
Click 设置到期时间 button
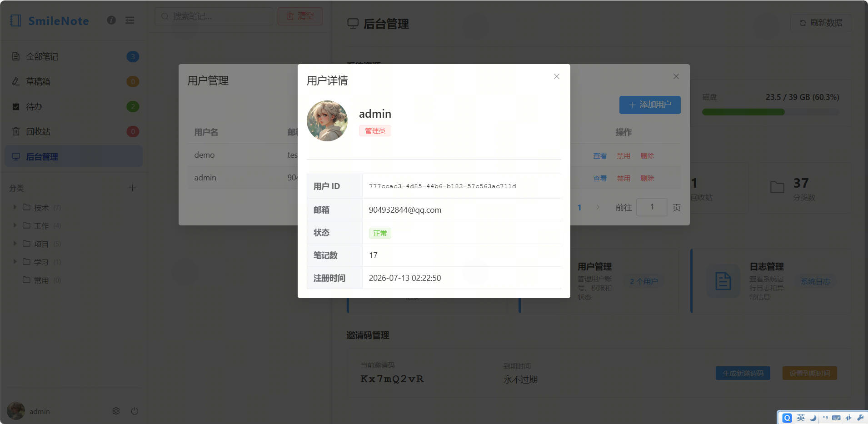click(810, 373)
